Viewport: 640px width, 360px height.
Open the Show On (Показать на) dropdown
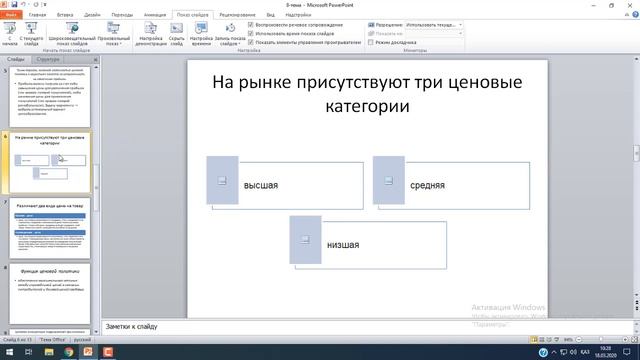(434, 33)
